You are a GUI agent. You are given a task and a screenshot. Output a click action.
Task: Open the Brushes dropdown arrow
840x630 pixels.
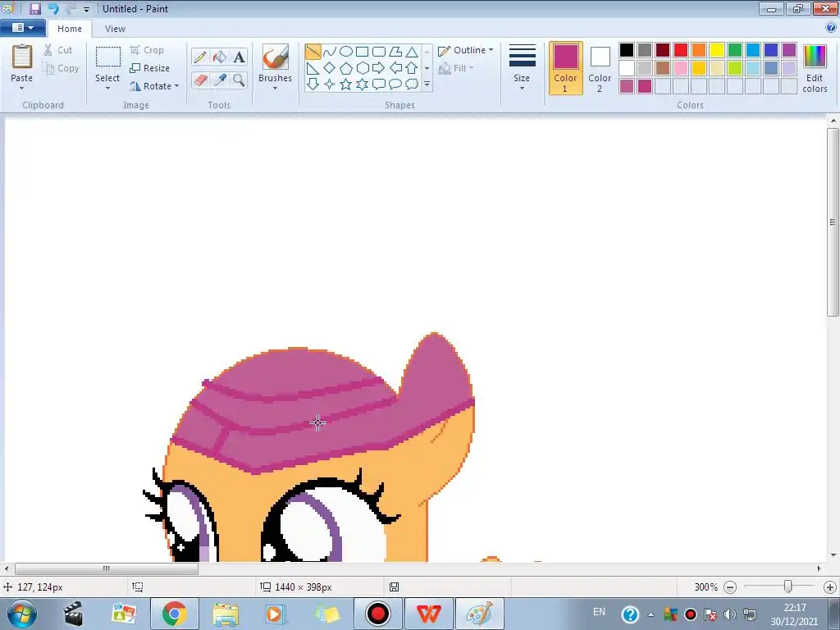tap(275, 89)
